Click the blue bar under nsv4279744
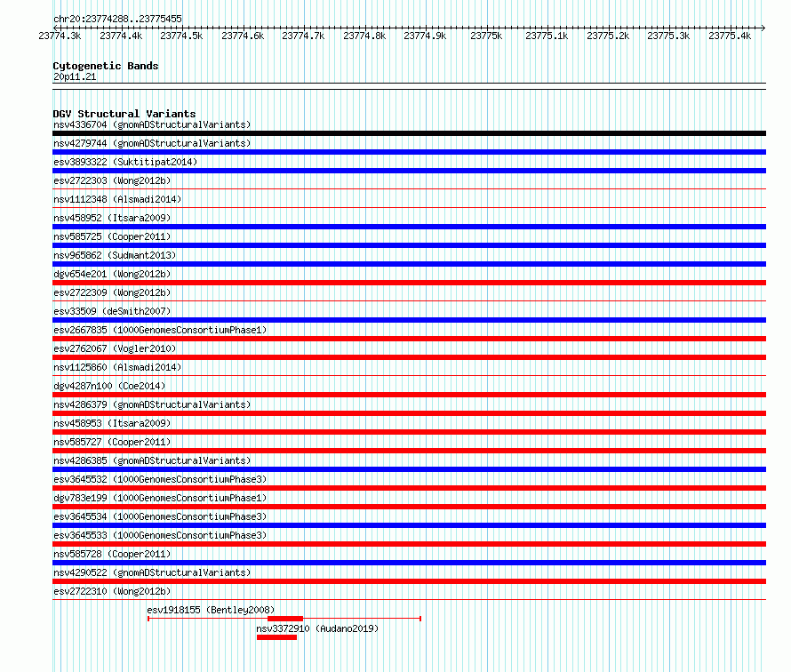 (409, 152)
